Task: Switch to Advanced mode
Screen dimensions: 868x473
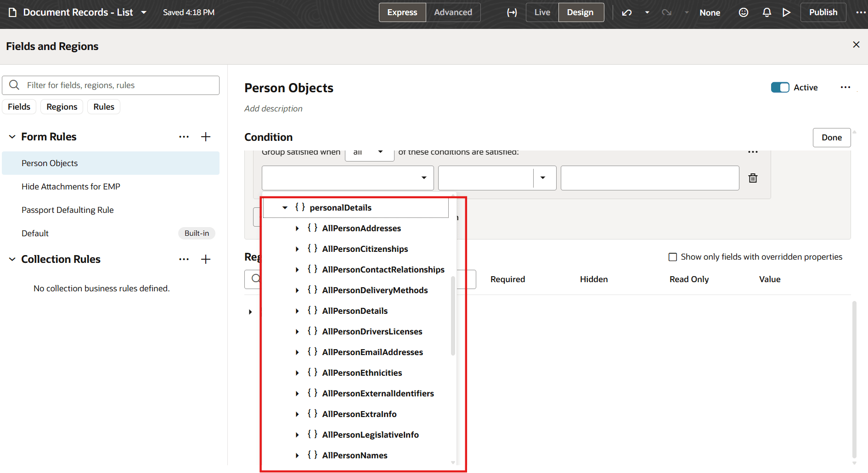Action: pos(453,12)
